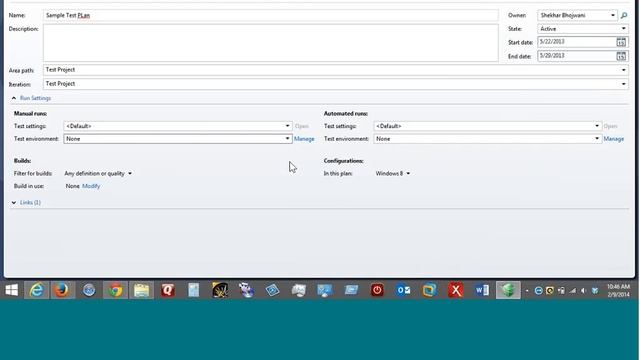Open Google Chrome from the taskbar
This screenshot has height=360, width=640.
click(x=116, y=290)
